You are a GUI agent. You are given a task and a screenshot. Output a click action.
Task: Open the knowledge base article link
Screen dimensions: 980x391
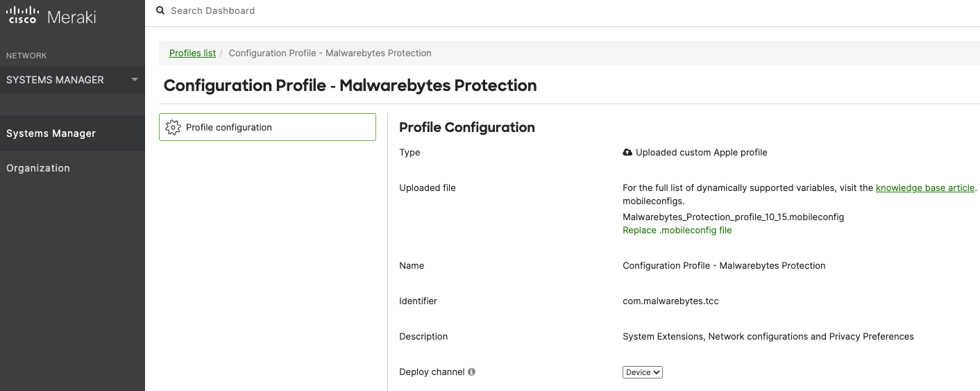click(925, 188)
